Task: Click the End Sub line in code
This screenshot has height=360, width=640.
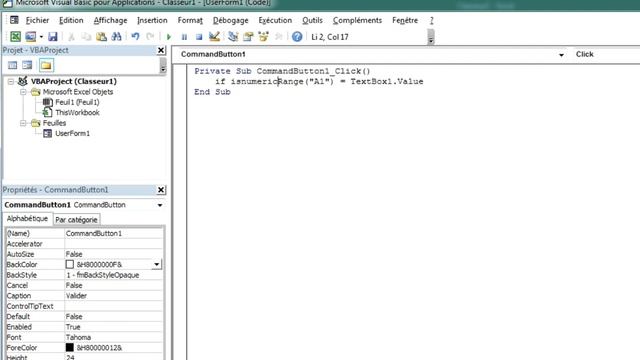Action: click(212, 92)
